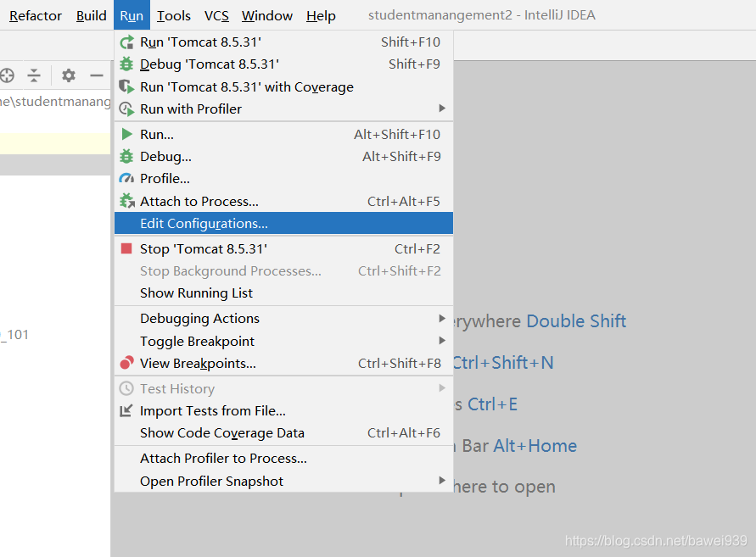756x557 pixels.
Task: Open the Build menu
Action: point(91,15)
